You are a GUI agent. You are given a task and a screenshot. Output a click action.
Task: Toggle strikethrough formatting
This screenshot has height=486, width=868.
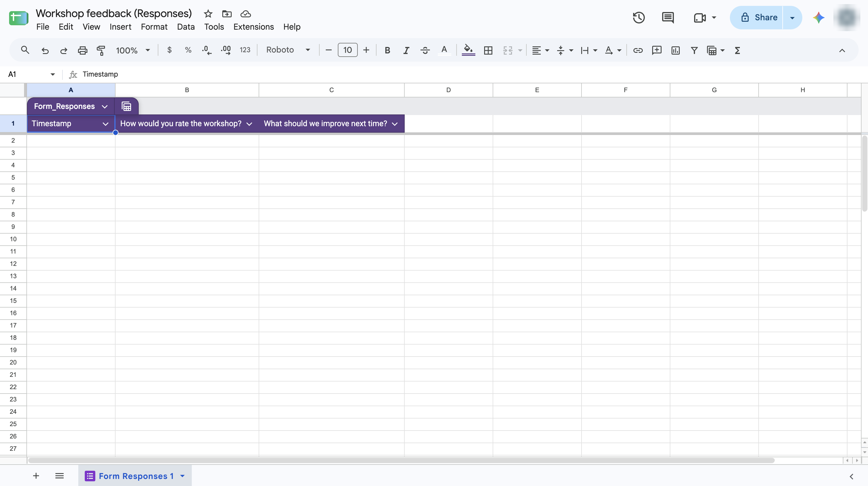click(425, 50)
